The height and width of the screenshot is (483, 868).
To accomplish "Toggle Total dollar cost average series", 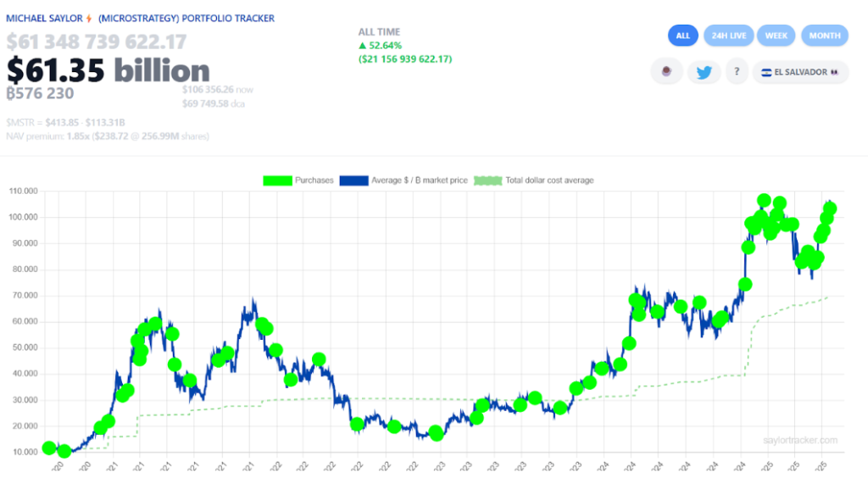I will click(549, 180).
